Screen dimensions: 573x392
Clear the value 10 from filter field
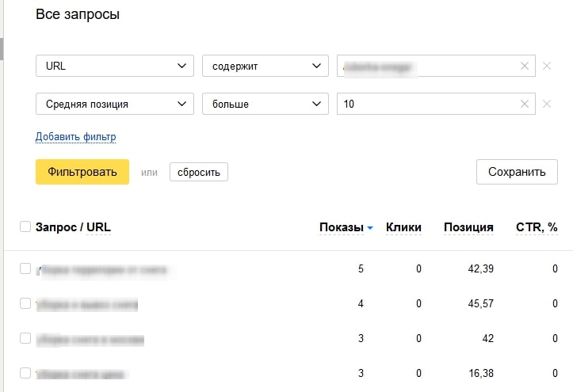click(x=524, y=104)
